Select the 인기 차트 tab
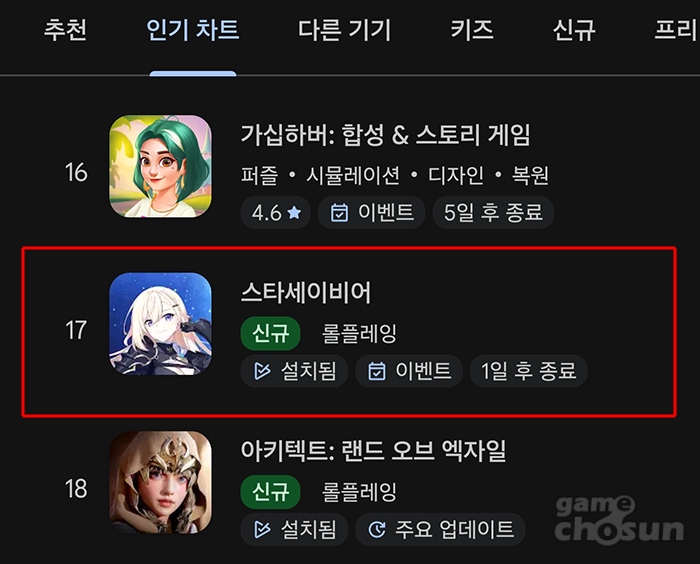Screen dimensions: 700x564 click(193, 30)
